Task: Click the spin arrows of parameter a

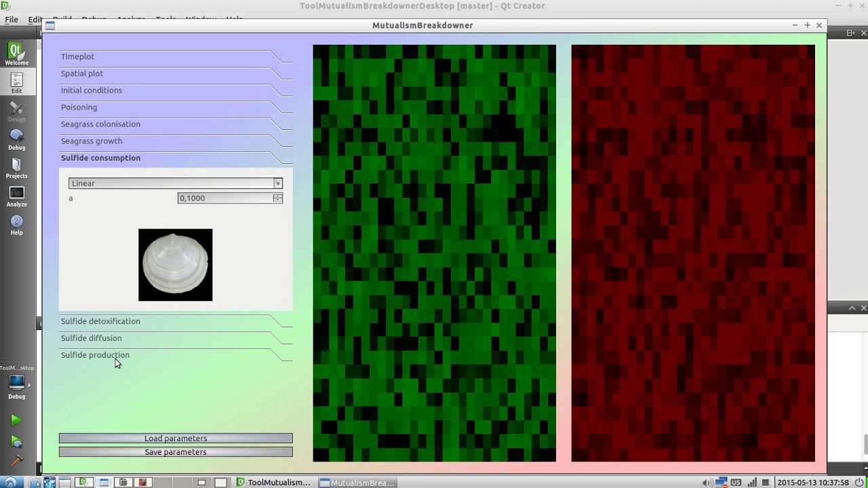Action: tap(277, 198)
